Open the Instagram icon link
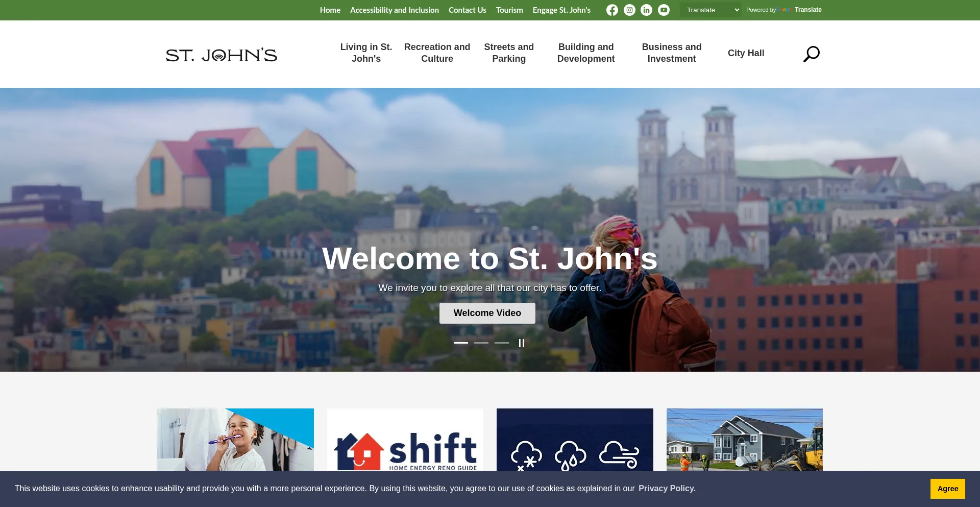The height and width of the screenshot is (507, 980). coord(629,10)
